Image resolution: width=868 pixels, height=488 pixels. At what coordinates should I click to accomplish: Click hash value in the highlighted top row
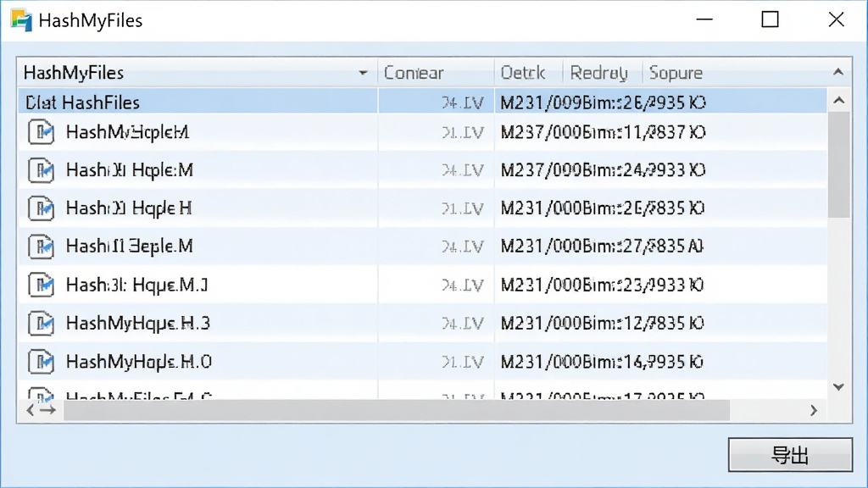tap(603, 103)
